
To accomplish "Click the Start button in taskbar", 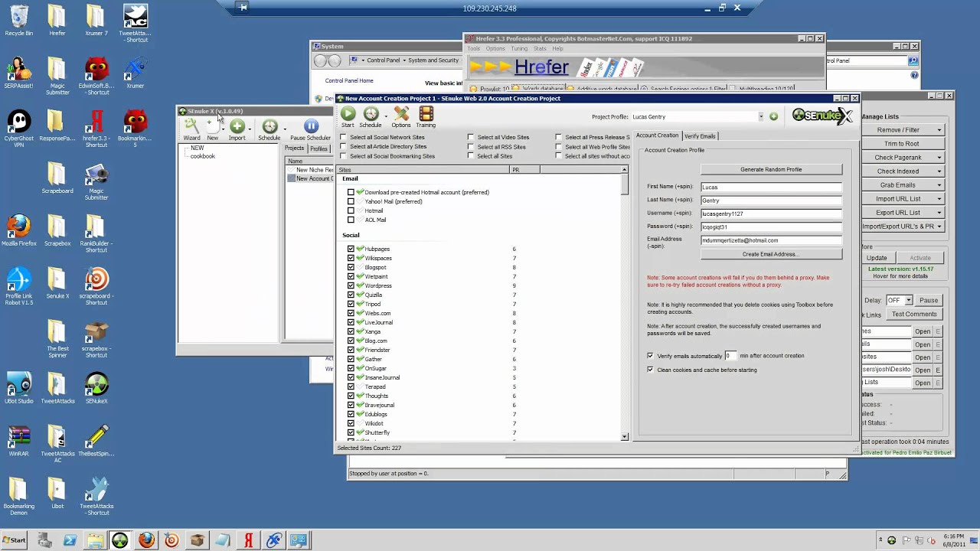I will 14,540.
